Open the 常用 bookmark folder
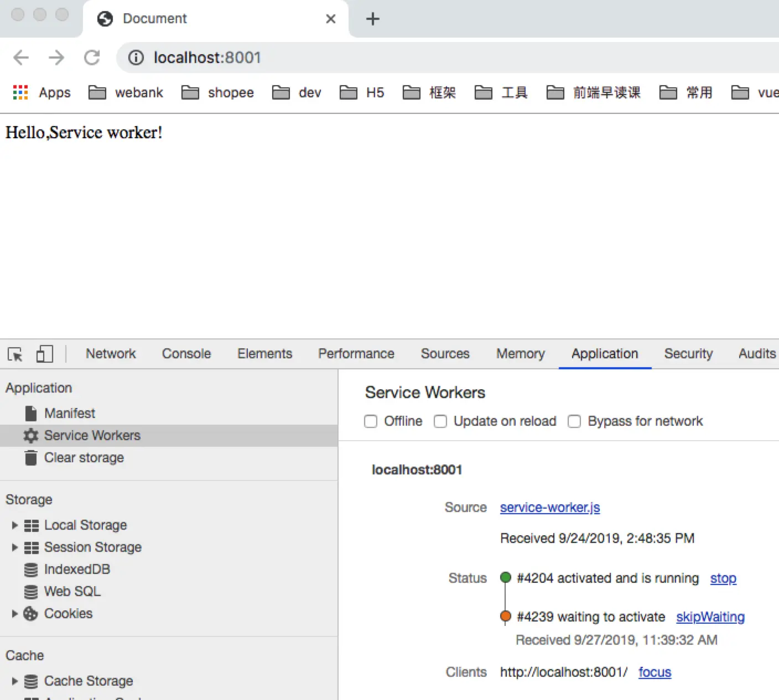The image size is (779, 700). (x=686, y=92)
